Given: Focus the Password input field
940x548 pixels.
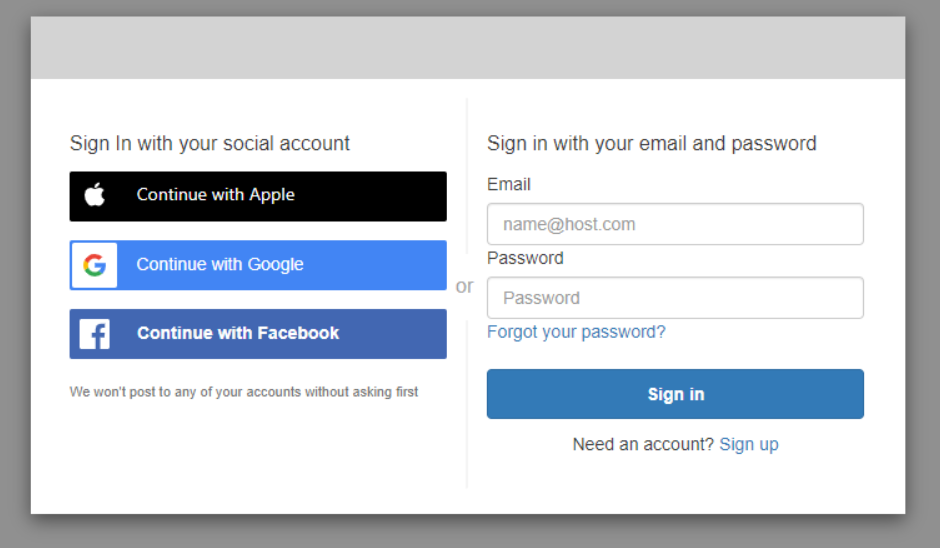Looking at the screenshot, I should click(675, 298).
